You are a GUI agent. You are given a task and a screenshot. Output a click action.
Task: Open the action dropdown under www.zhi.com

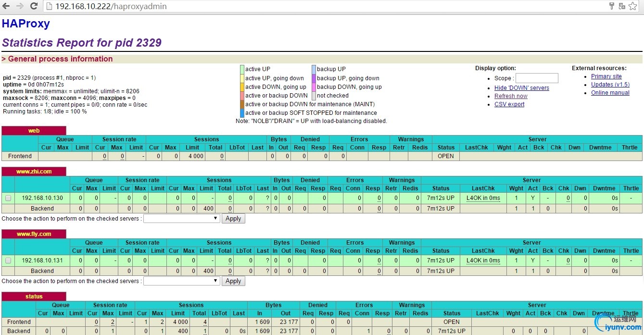click(x=182, y=219)
